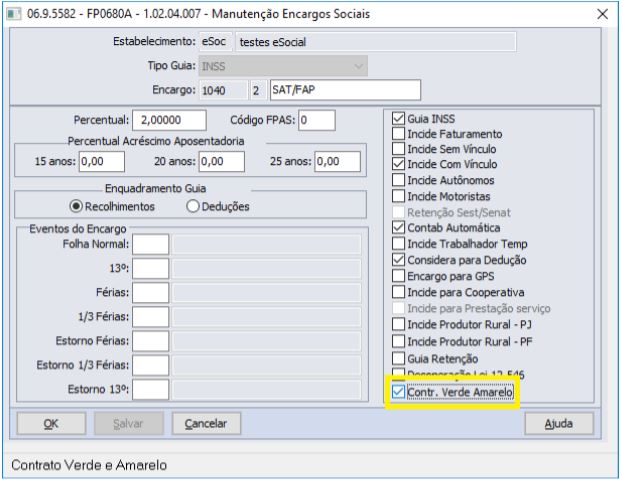Check the Encargo para GPS option
Image resolution: width=622 pixels, height=486 pixels.
(398, 276)
